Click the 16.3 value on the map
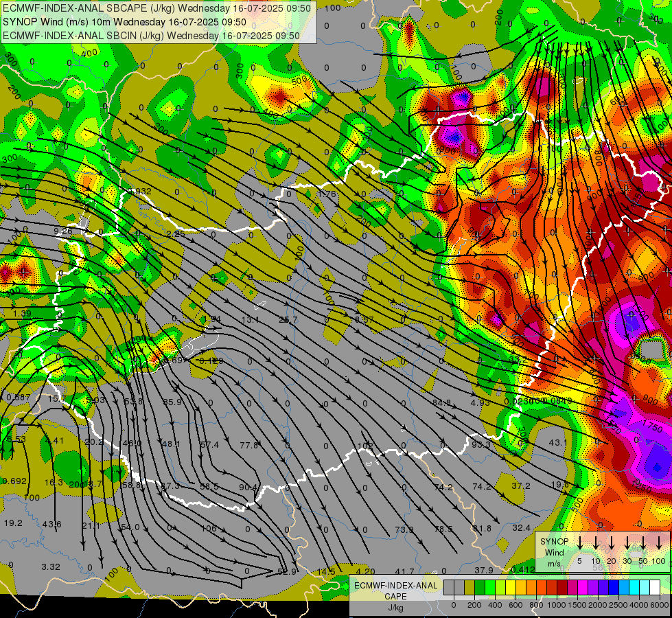 point(54,483)
